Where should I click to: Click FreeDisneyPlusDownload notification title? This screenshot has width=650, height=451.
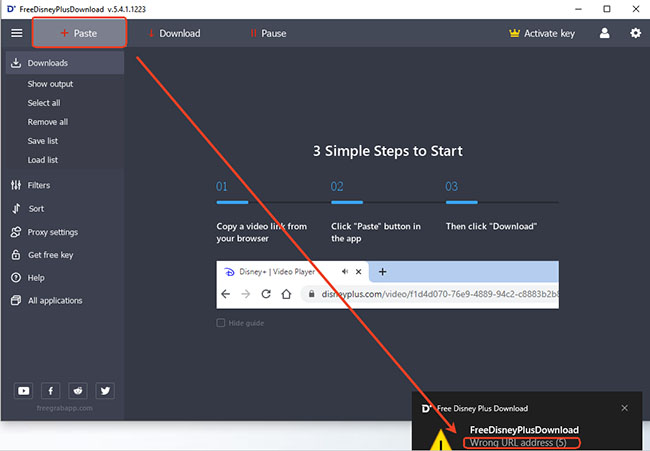click(x=524, y=430)
